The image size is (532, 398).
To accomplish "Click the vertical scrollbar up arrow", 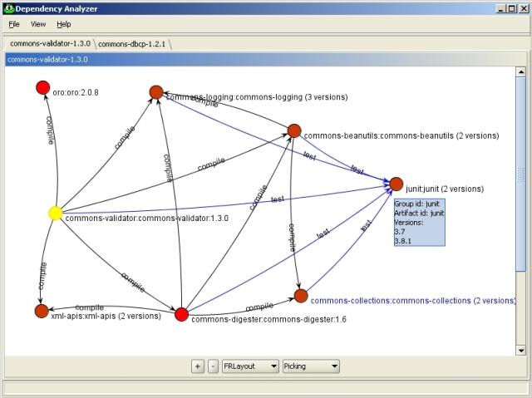I will point(521,71).
